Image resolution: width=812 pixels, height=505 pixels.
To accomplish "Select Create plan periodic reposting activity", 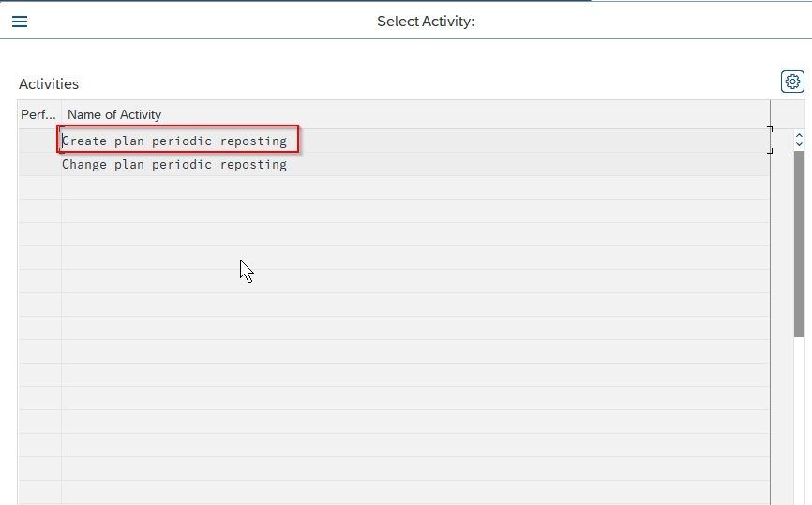I will [174, 141].
